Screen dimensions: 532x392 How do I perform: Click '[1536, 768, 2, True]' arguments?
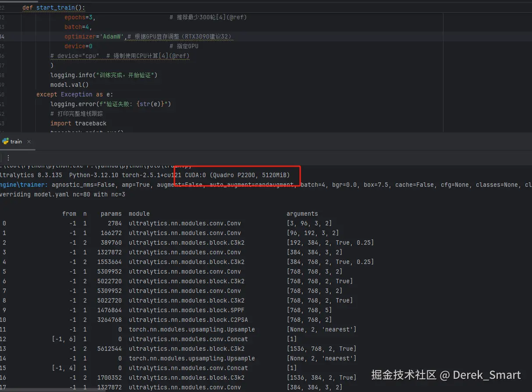pos(322,349)
